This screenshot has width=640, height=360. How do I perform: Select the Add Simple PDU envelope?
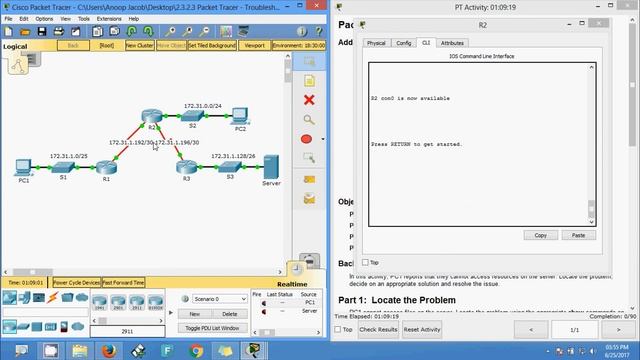309,180
